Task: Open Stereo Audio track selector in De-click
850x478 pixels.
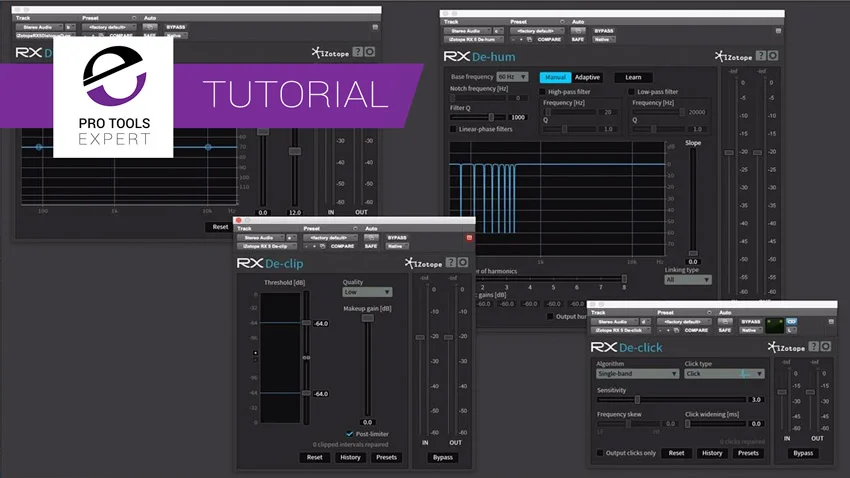Action: 615,321
